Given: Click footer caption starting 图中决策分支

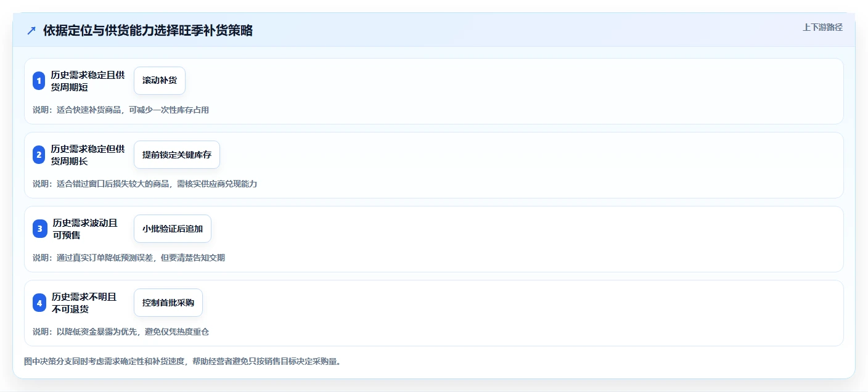Looking at the screenshot, I should coord(182,361).
